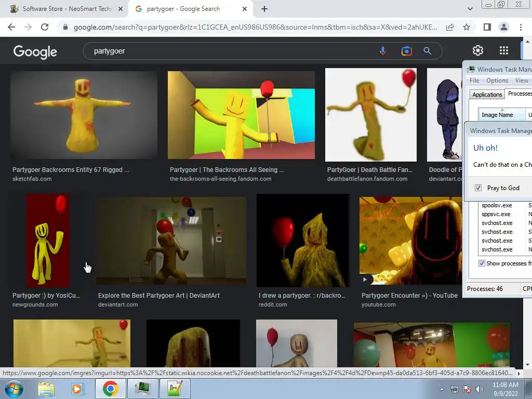
Task: Open Task Manager File menu
Action: (x=474, y=81)
